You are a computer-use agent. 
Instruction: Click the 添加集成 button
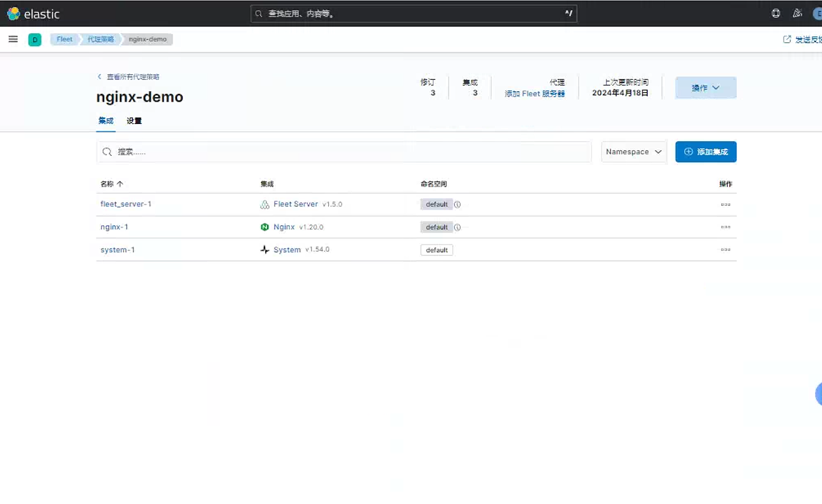706,152
